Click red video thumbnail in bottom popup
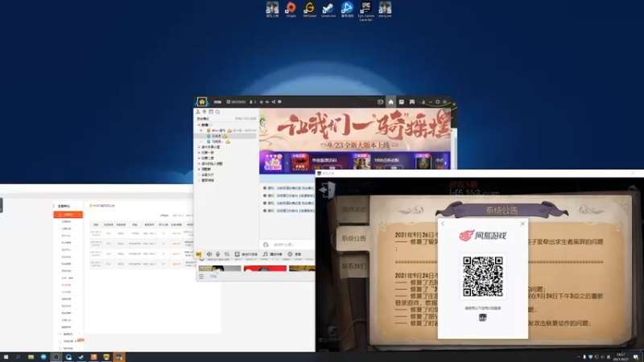 [x=265, y=269]
